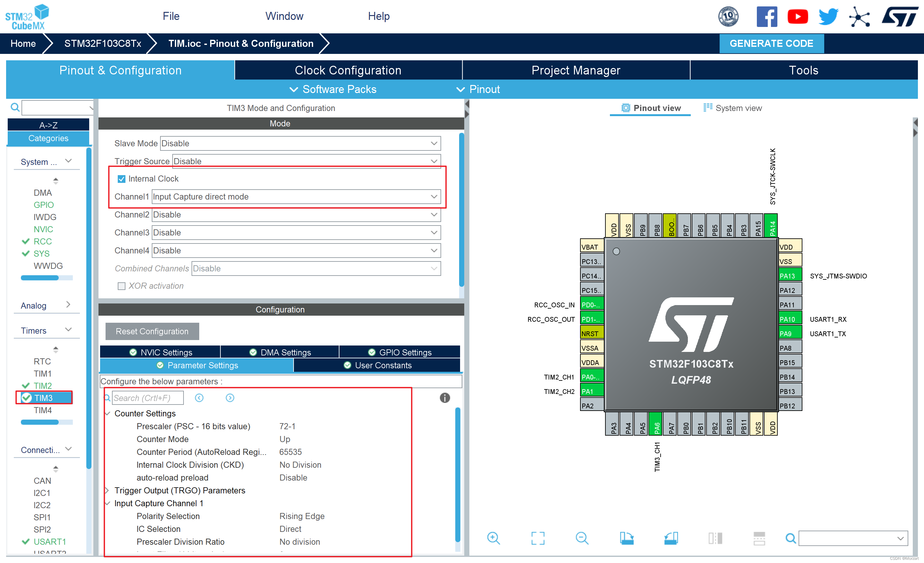Toggle the XOR activation checkbox
This screenshot has width=924, height=563.
pyautogui.click(x=121, y=286)
